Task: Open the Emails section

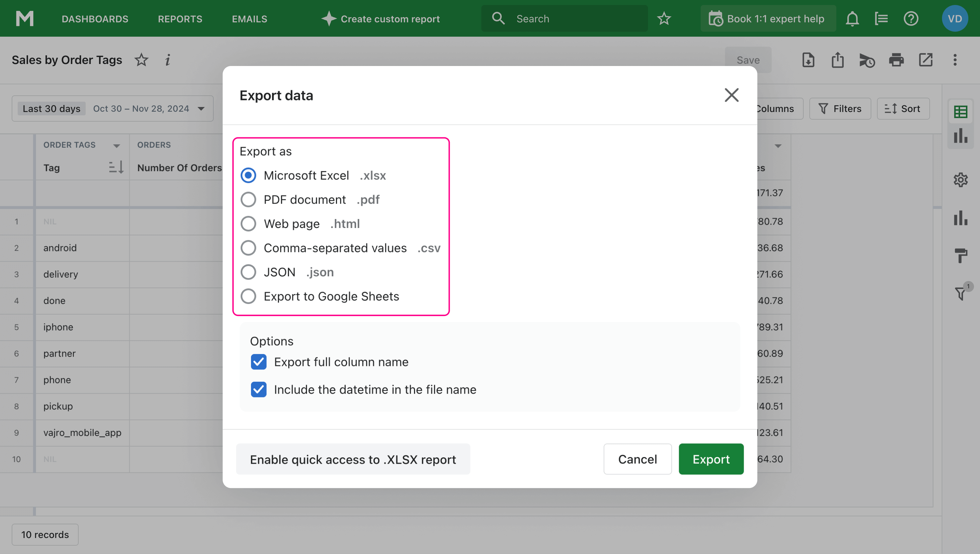Action: 250,19
